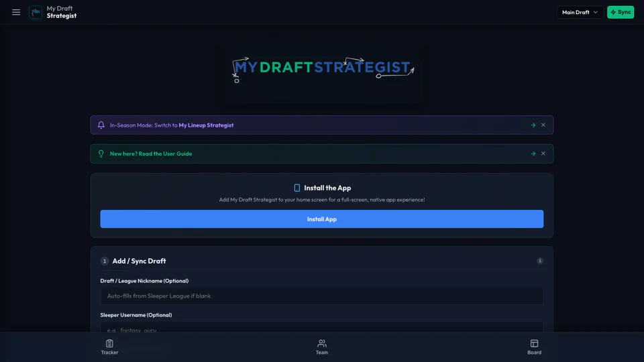Open the Main Draft dropdown
The width and height of the screenshot is (644, 362).
click(x=580, y=12)
